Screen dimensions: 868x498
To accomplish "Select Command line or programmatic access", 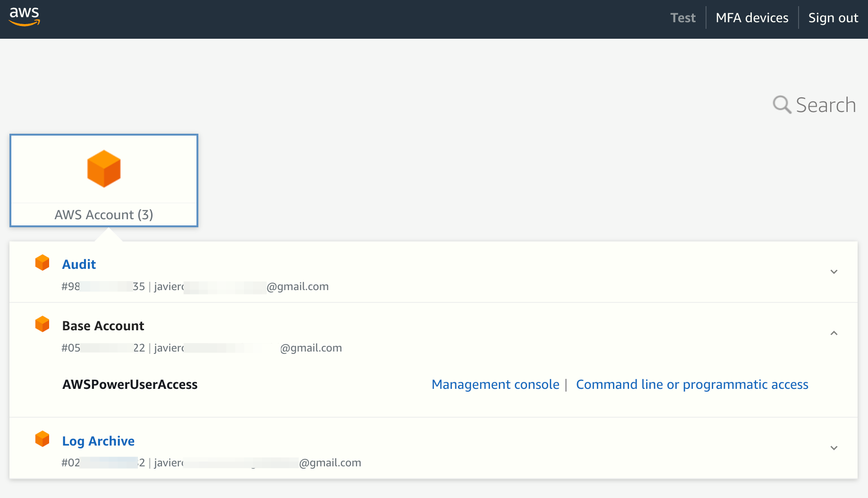I will [691, 384].
